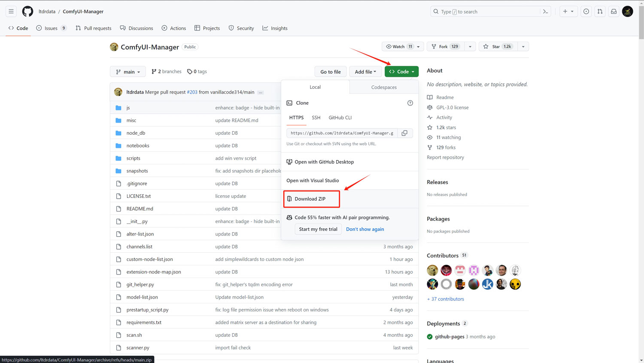Screen dimensions: 644x363
Task: Open the Add file dropdown
Action: coord(365,72)
